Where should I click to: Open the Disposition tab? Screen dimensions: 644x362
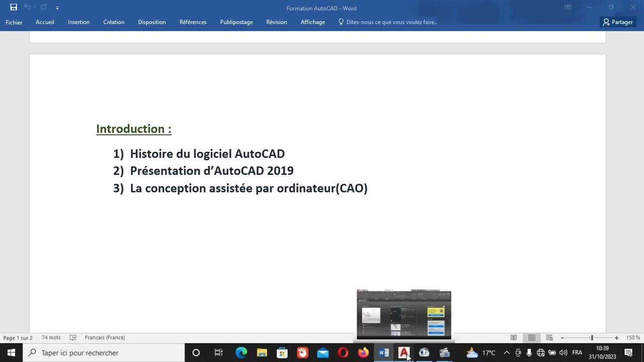coord(152,22)
